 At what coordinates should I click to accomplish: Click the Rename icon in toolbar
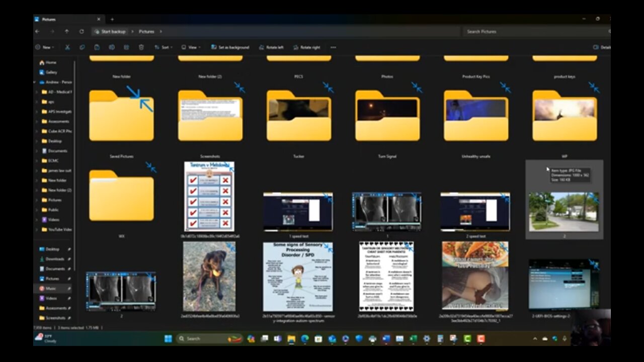click(112, 47)
